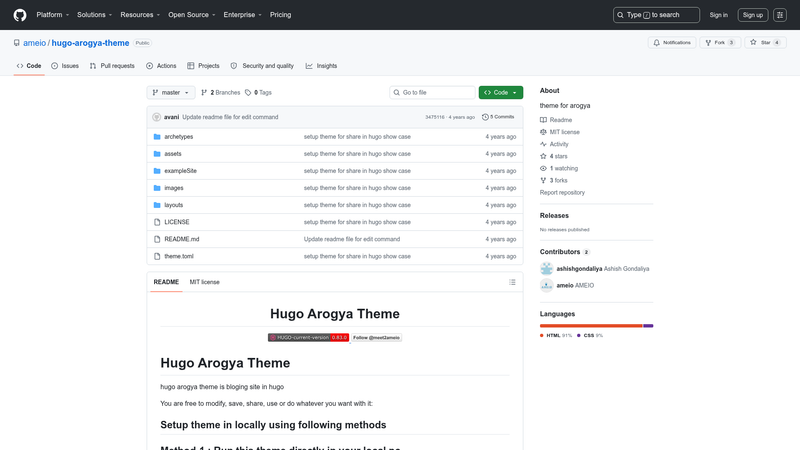The width and height of the screenshot is (800, 450).
Task: Click Report repository link
Action: tap(562, 192)
